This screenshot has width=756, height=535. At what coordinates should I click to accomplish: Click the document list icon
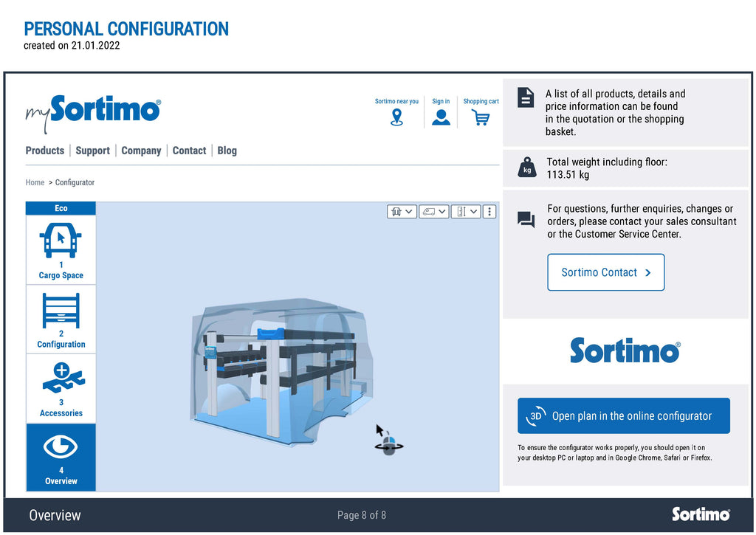[526, 97]
